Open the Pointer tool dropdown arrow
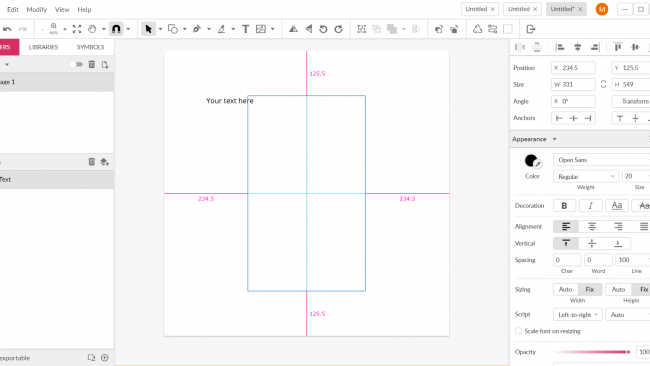Viewport: 650px width, 366px height. point(160,29)
